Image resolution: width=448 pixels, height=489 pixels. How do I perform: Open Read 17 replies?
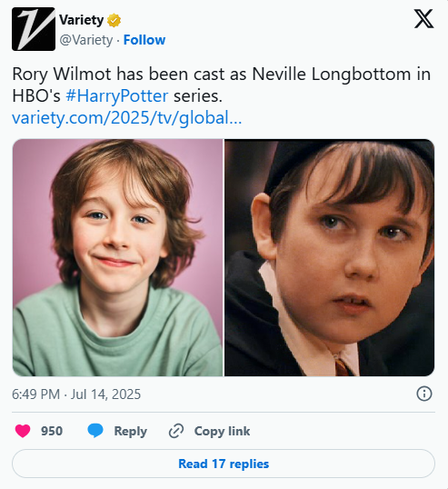(224, 464)
